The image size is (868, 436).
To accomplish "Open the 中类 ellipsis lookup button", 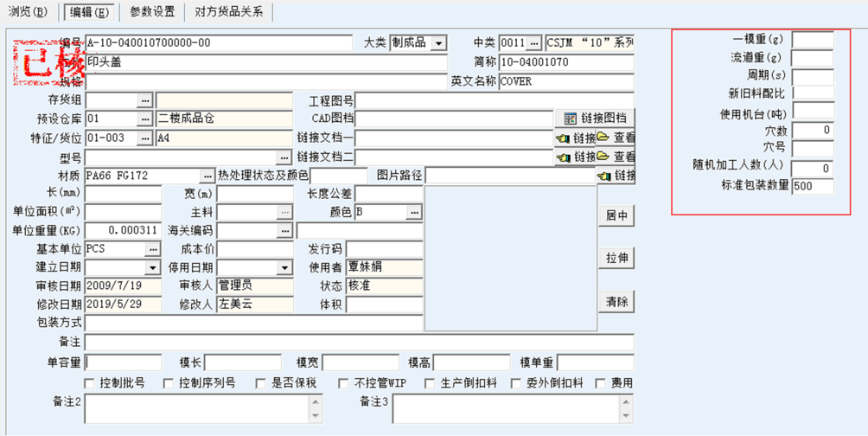I will tap(533, 43).
